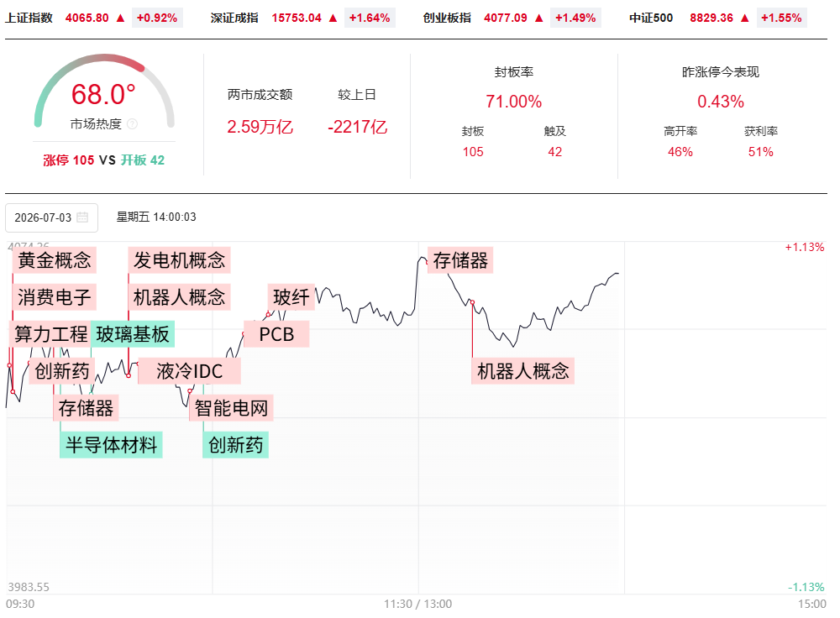840x618 pixels.
Task: Click the 开板 42 link
Action: (x=143, y=160)
